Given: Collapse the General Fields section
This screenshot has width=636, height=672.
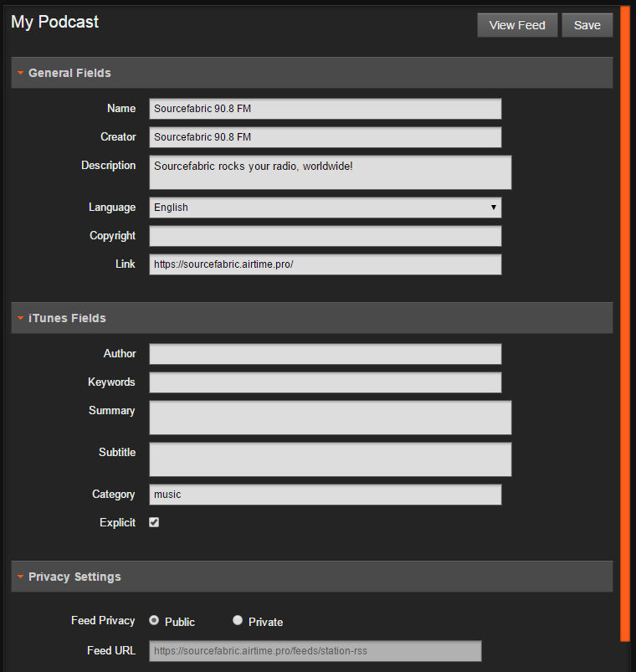Looking at the screenshot, I should pyautogui.click(x=311, y=73).
